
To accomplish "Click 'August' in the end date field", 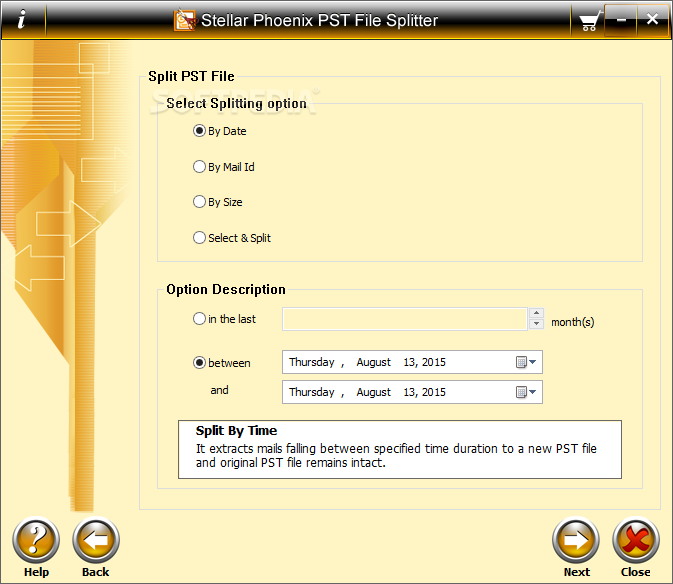I will click(373, 392).
